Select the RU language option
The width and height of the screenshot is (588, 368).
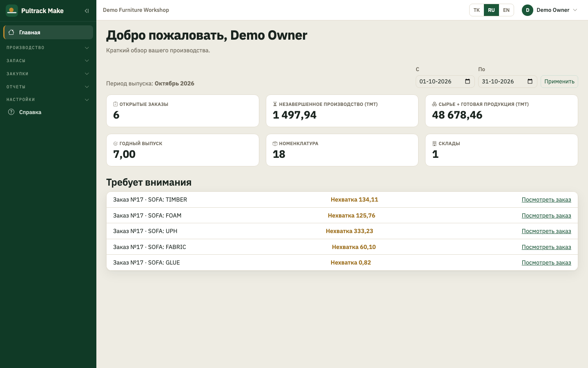coord(491,10)
